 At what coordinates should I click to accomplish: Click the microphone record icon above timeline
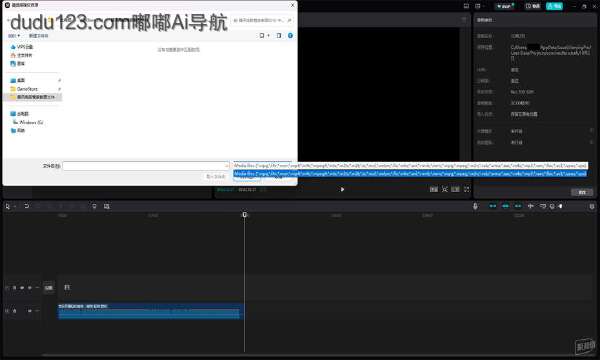click(475, 206)
